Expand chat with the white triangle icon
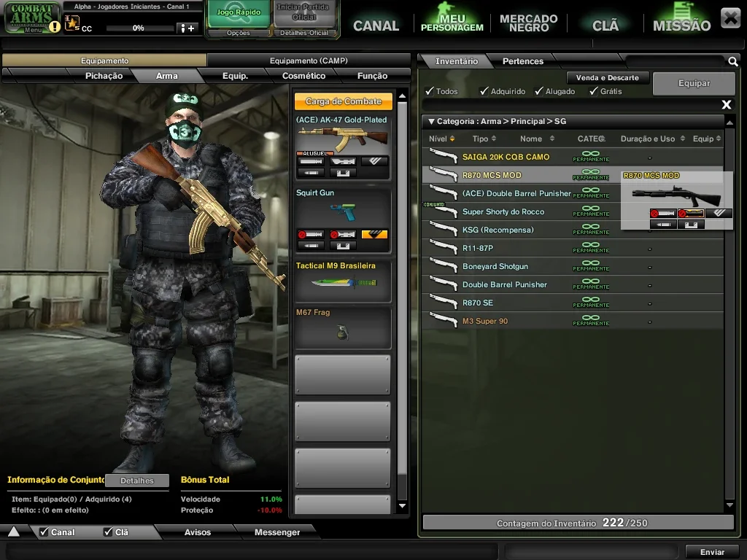Screen dimensions: 747x560 click(14, 532)
